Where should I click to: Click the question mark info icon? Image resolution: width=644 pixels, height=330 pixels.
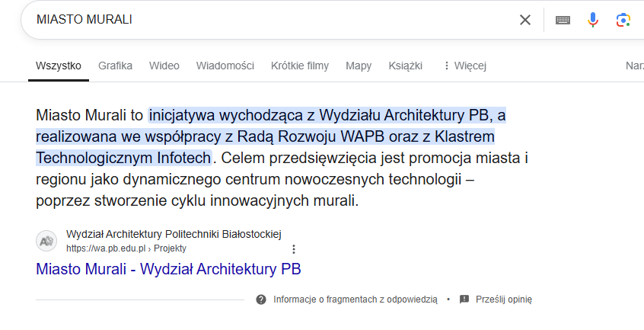coord(261,300)
